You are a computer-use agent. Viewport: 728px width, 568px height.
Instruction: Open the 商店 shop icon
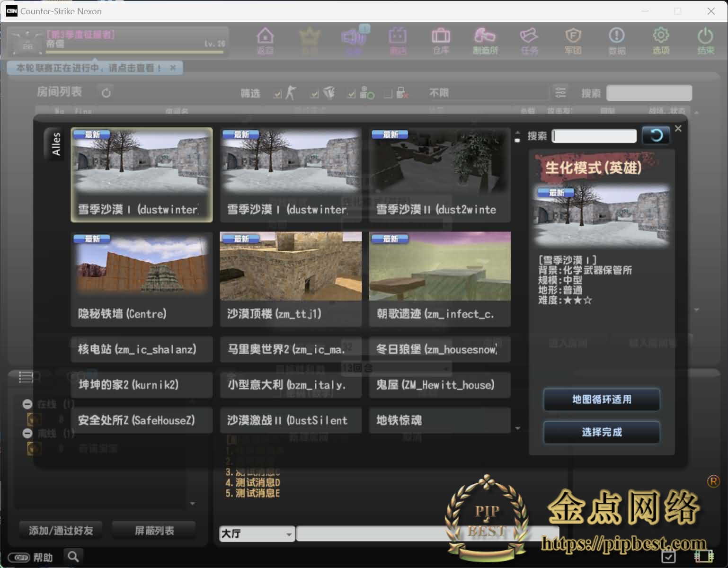point(398,41)
